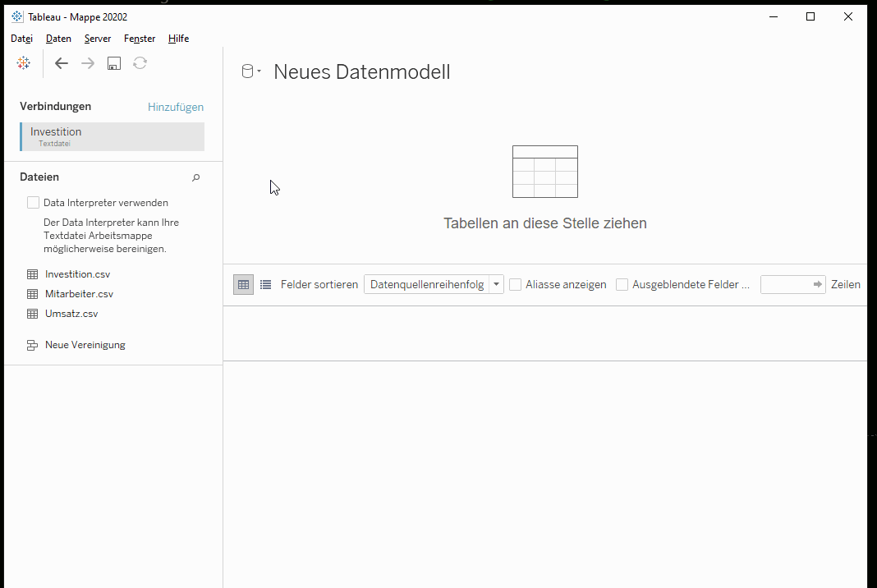Select the Mitarbeiter.csv table
This screenshot has width=877, height=588.
pyautogui.click(x=79, y=294)
